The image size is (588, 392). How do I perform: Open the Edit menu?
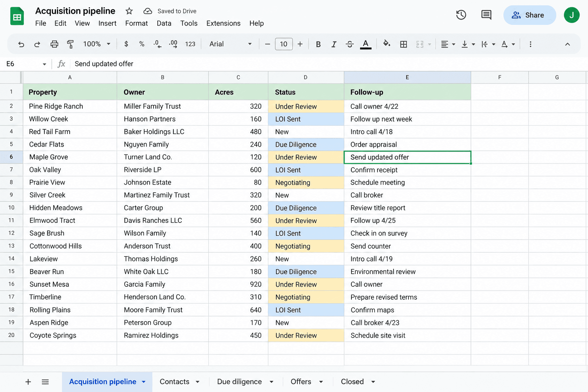pos(60,23)
